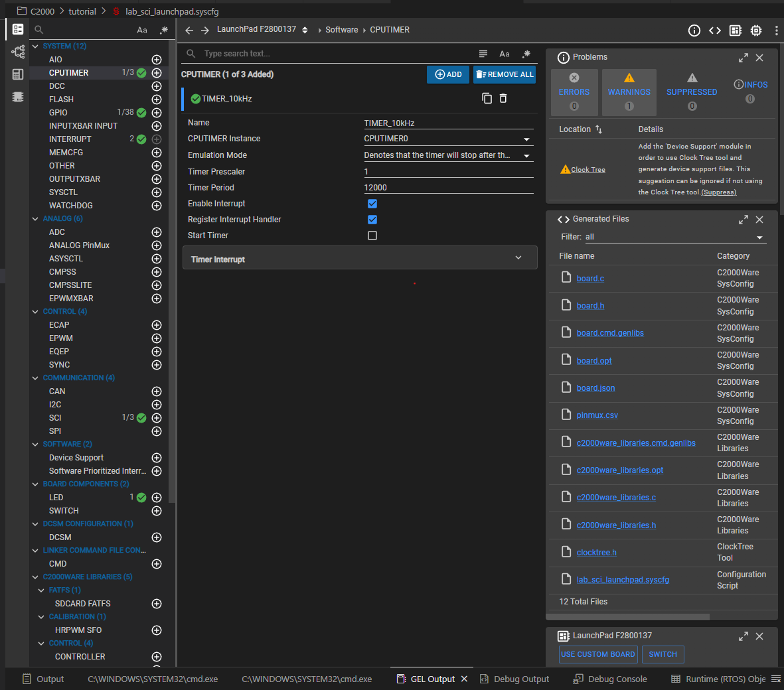
Task: Check the Start Timer checkbox
Action: coord(372,236)
